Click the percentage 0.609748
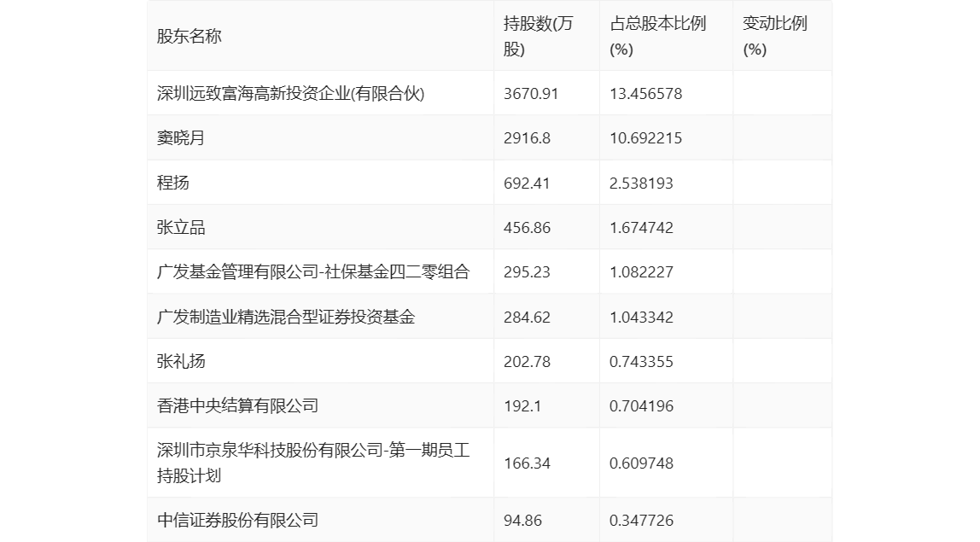This screenshot has height=542, width=980. tap(641, 463)
